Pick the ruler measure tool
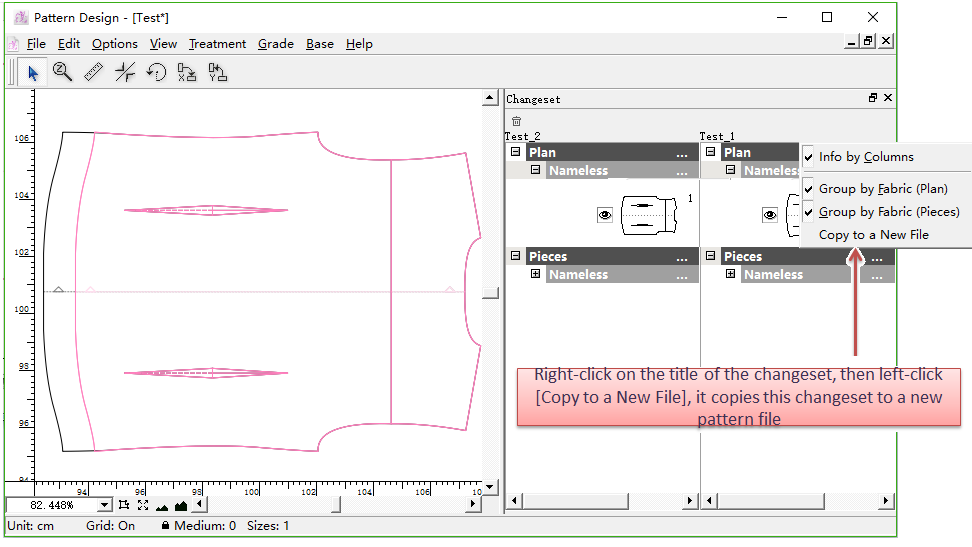The image size is (972, 547). [x=94, y=72]
